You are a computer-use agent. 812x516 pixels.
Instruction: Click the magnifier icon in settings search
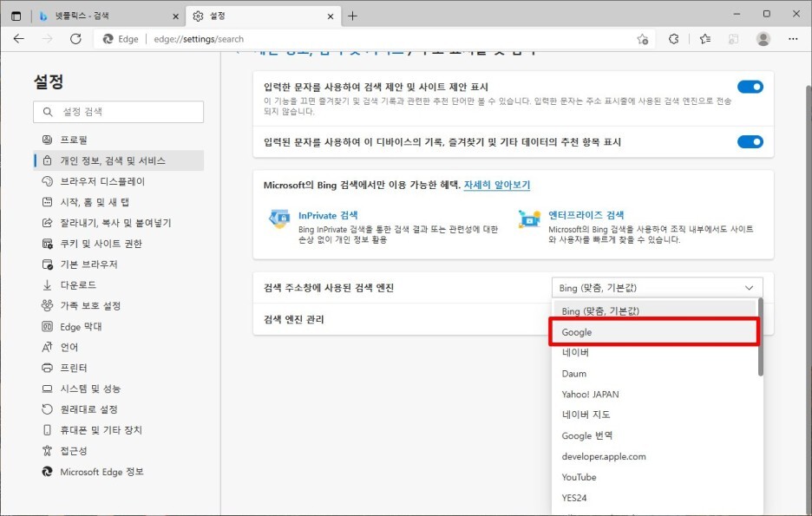tap(48, 112)
